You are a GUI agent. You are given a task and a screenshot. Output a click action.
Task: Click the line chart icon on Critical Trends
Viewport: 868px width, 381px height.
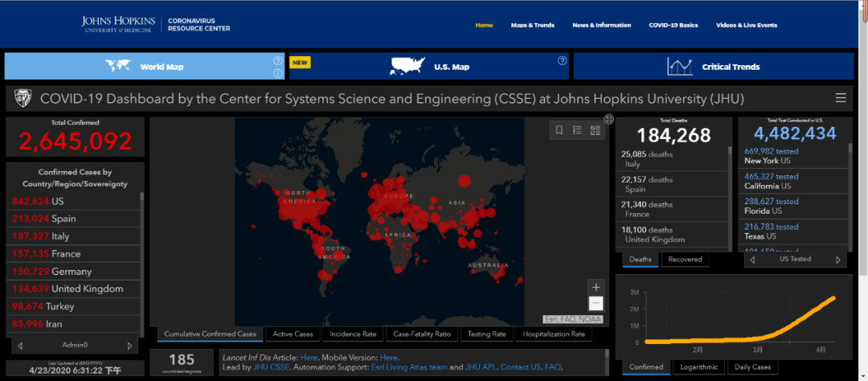[x=680, y=67]
